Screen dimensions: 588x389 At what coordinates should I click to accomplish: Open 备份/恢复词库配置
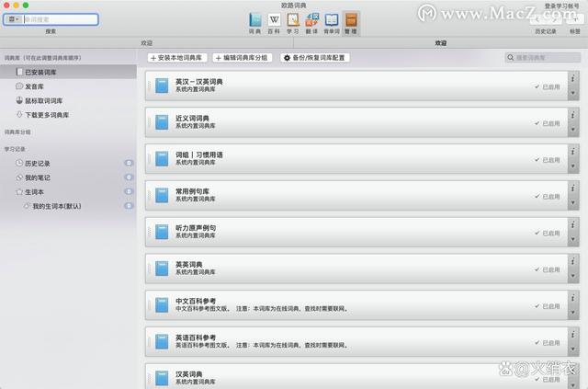pos(314,58)
